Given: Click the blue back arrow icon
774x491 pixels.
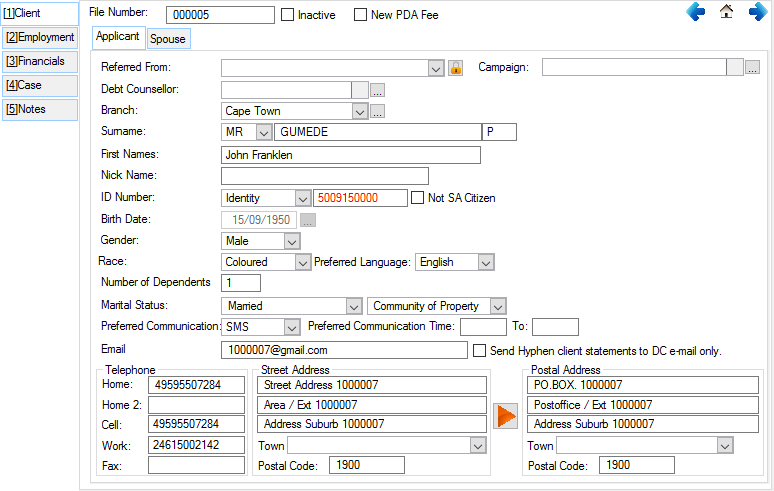Looking at the screenshot, I should (696, 12).
